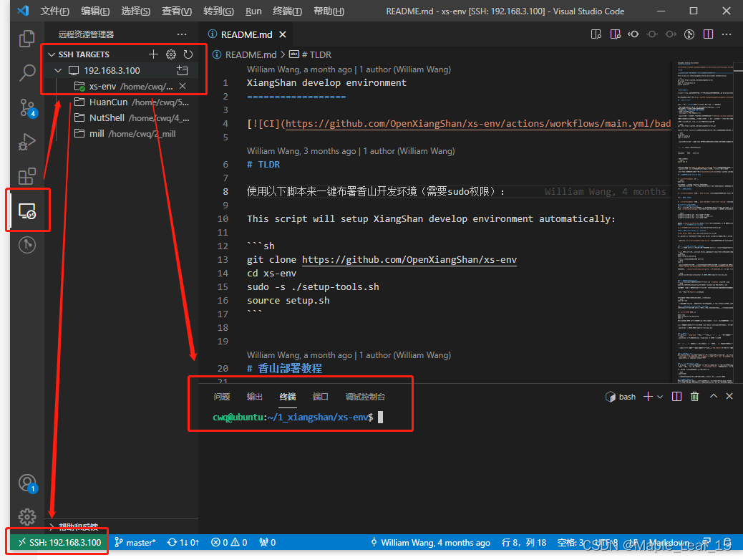Click # TLDR breadcrumb symbol
The height and width of the screenshot is (560, 743).
(x=311, y=55)
